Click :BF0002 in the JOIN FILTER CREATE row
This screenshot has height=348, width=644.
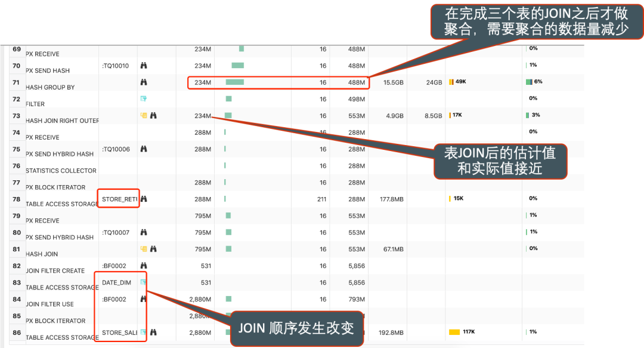114,266
